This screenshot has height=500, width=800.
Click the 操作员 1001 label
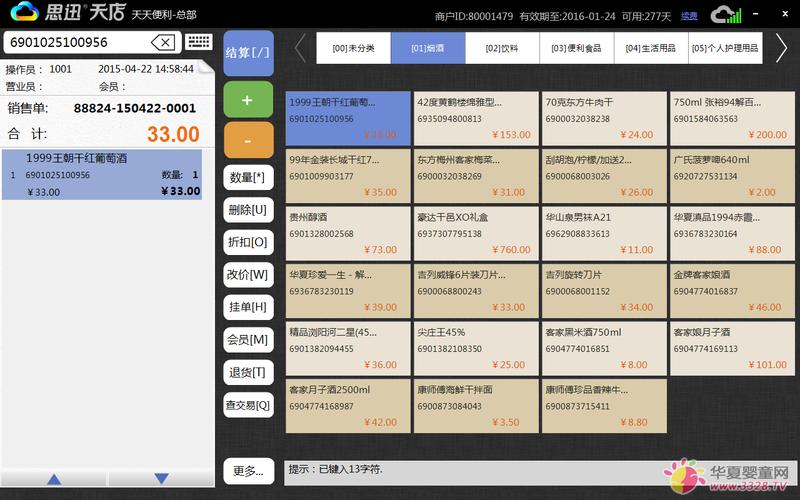[x=39, y=69]
